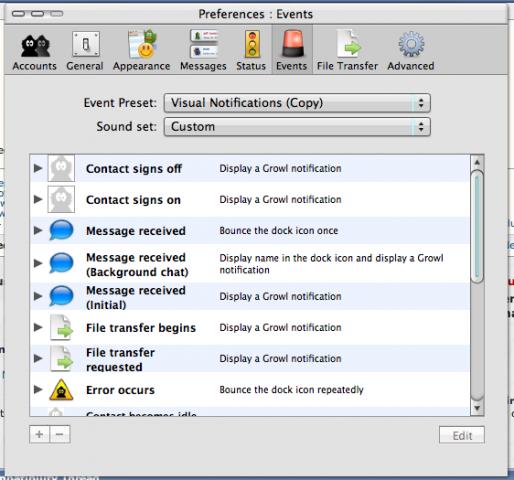Open the General preferences switch icon

pos(85,44)
